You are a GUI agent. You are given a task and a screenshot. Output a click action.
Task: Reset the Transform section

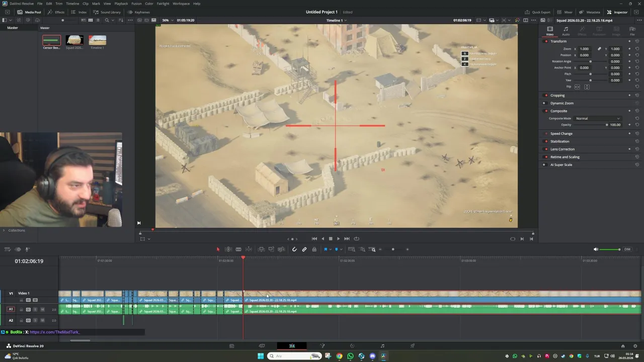pyautogui.click(x=637, y=41)
